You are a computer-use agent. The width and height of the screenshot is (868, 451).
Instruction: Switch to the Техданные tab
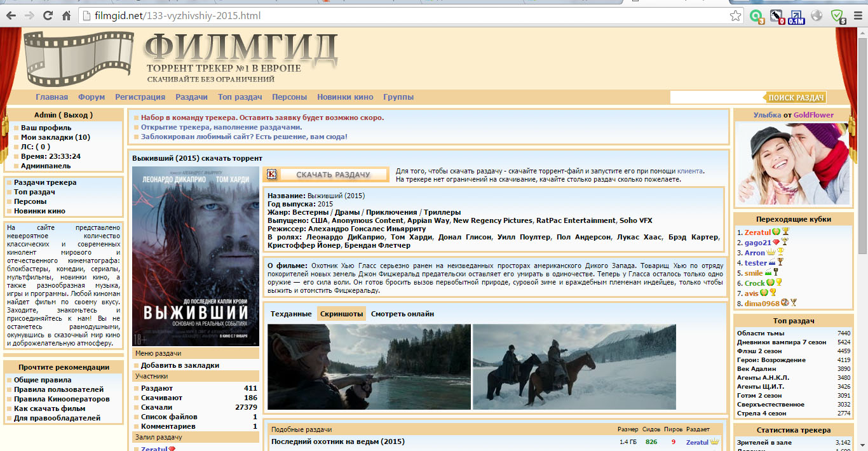point(291,314)
